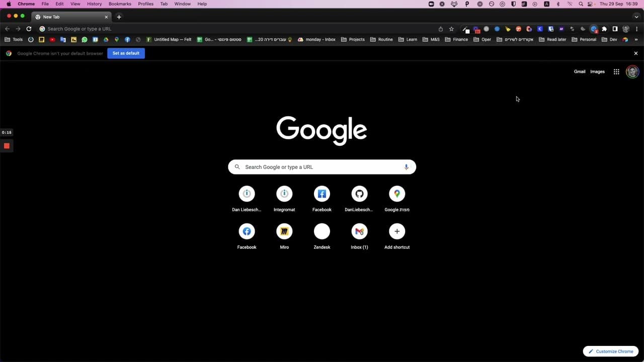Open the Oper bookmarks folder
This screenshot has height=362, width=644.
click(482, 40)
